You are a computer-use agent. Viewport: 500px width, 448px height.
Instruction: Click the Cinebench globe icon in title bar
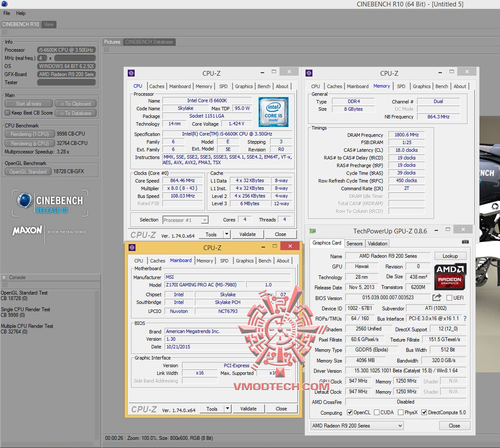(x=4, y=4)
